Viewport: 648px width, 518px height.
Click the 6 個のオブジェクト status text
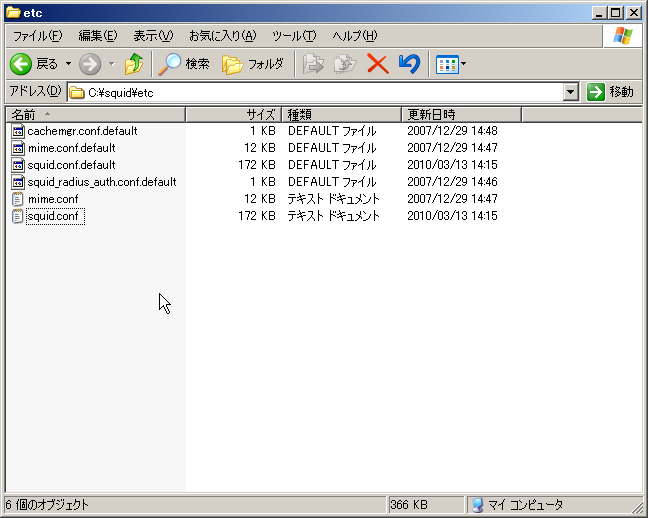47,505
